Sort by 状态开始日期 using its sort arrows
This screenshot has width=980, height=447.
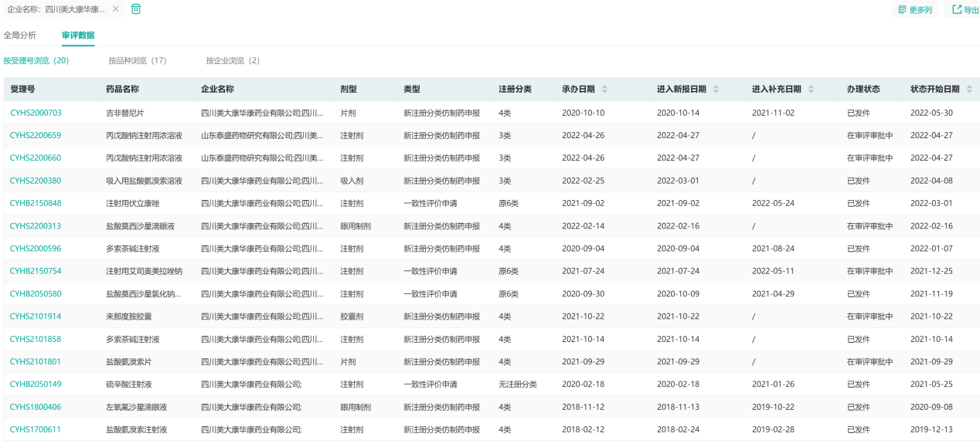click(x=969, y=90)
